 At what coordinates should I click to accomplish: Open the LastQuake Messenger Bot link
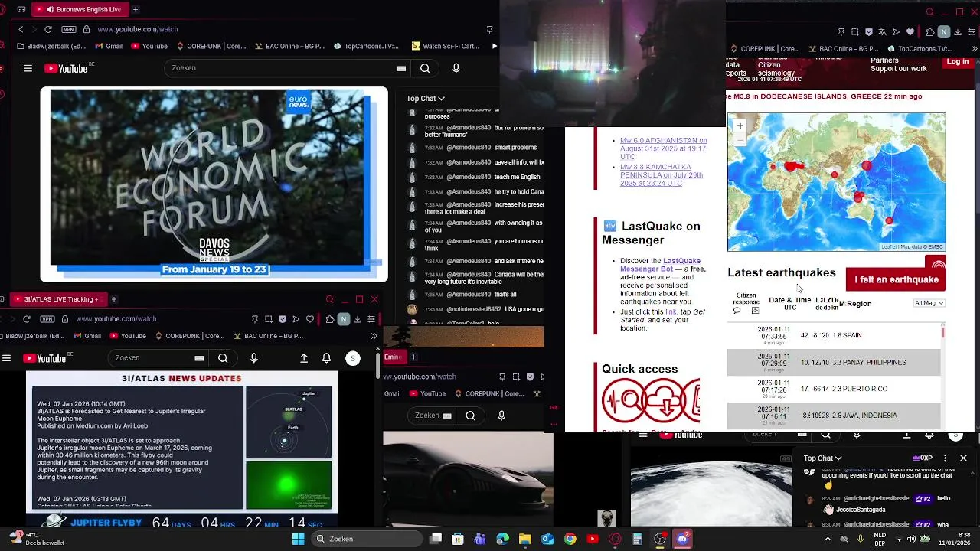point(660,265)
